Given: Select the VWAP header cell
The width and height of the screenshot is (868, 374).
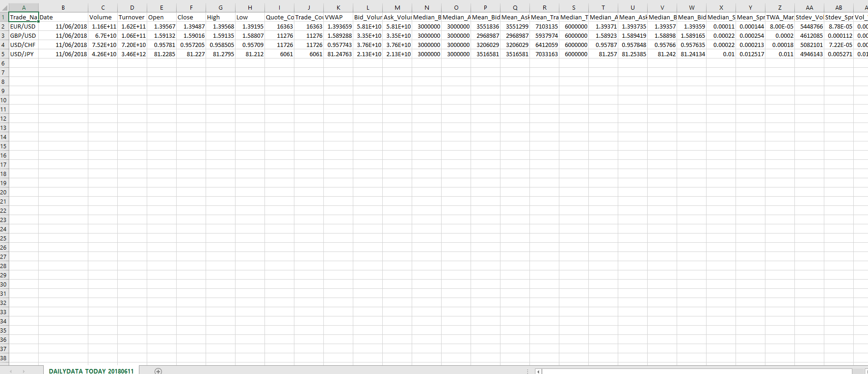Looking at the screenshot, I should (338, 17).
